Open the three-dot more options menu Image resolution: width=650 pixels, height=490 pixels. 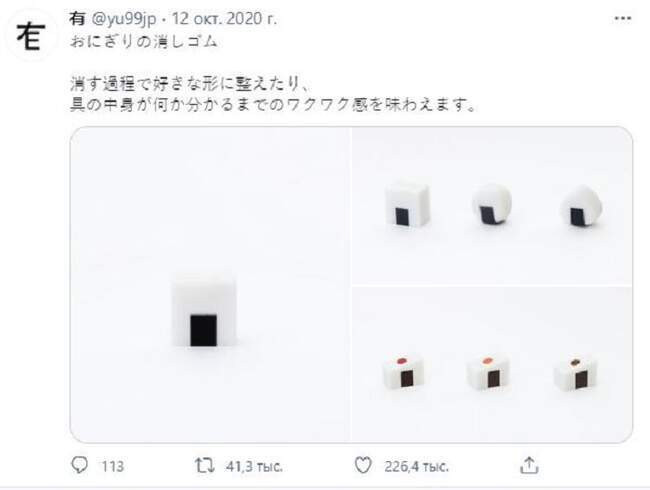pyautogui.click(x=622, y=18)
